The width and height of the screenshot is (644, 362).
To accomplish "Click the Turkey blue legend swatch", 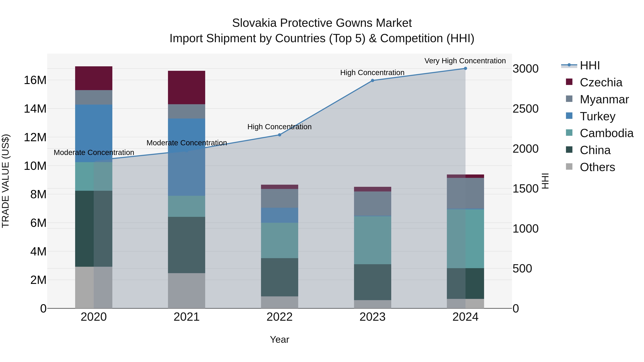I will [569, 116].
